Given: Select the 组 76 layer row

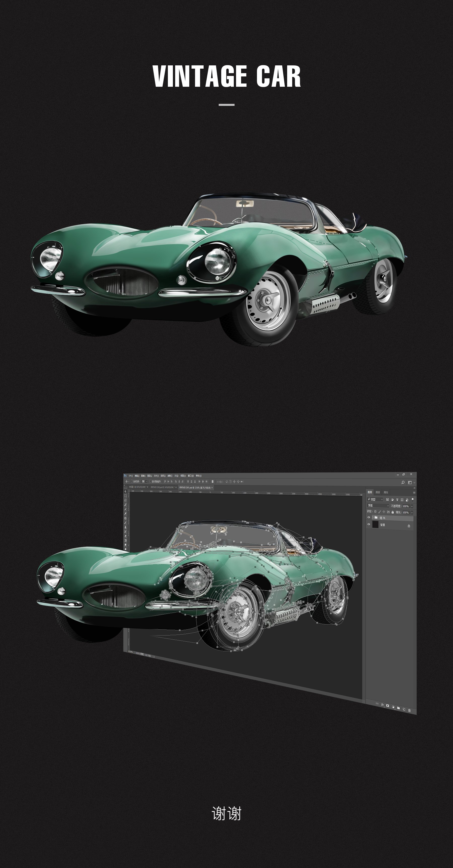Looking at the screenshot, I should (393, 518).
